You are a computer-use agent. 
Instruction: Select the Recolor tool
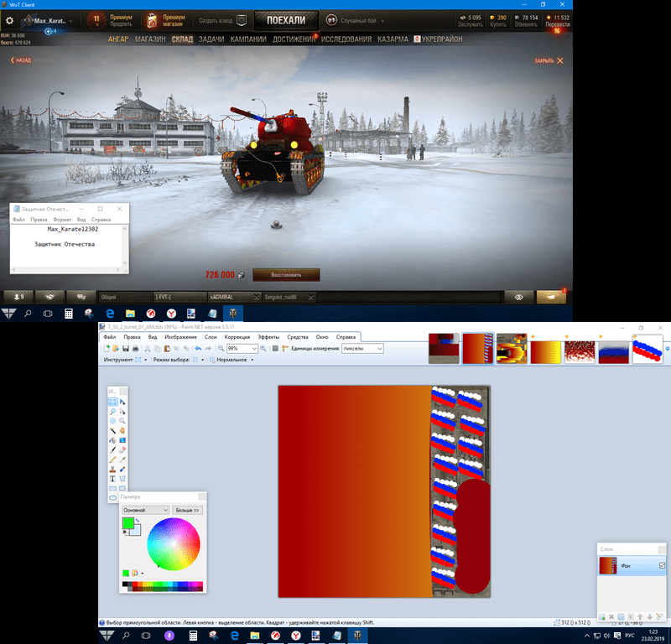point(122,469)
